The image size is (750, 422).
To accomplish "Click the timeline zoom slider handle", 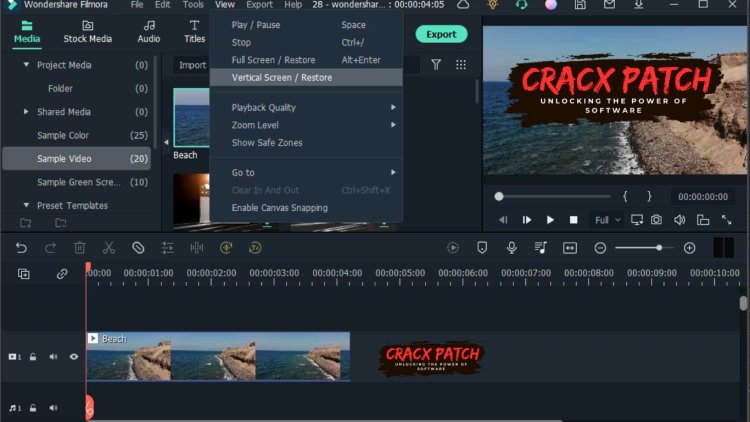I will click(x=659, y=248).
